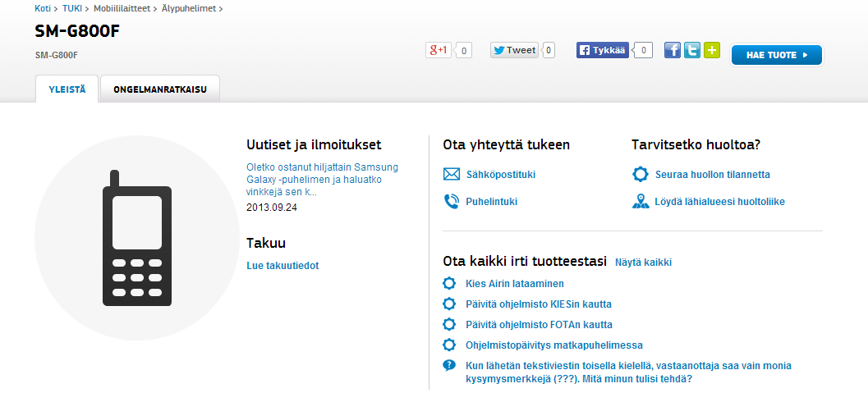Click the Facebook share icon
Image resolution: width=868 pixels, height=402 pixels.
pos(673,50)
